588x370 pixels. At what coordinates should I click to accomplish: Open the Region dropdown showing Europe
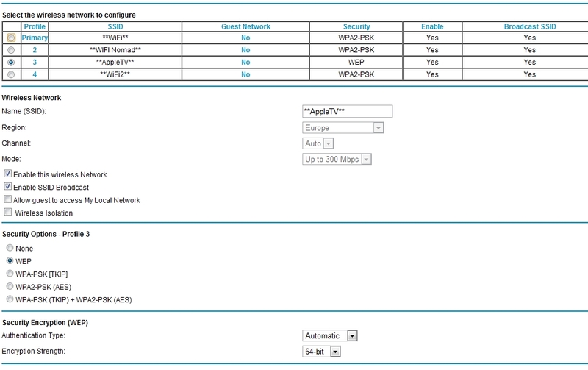point(343,128)
